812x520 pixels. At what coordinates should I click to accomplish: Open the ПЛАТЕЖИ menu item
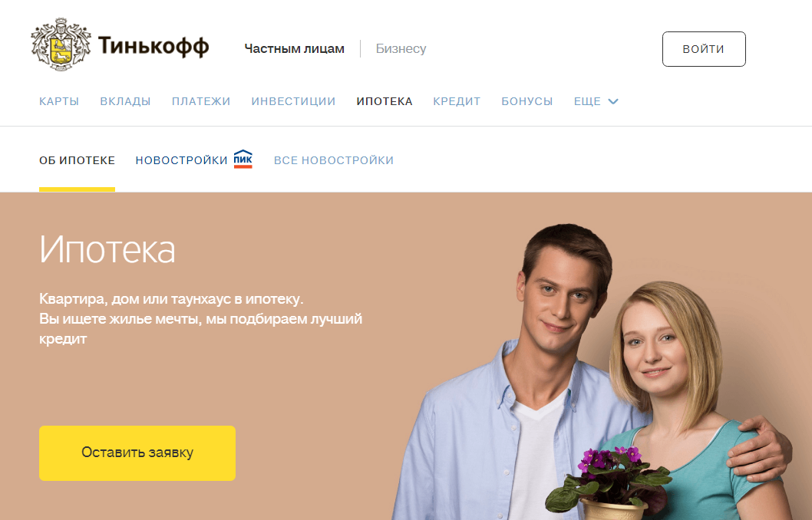click(x=201, y=101)
